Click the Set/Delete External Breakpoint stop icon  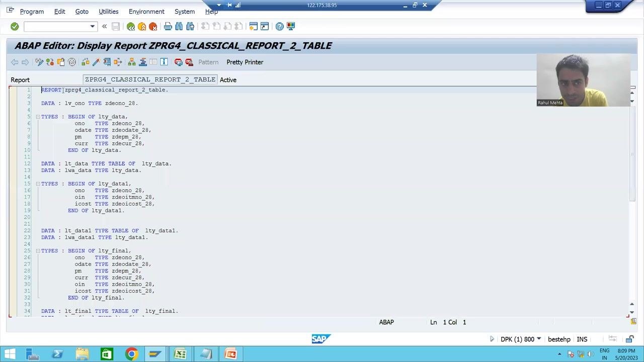coord(189,62)
